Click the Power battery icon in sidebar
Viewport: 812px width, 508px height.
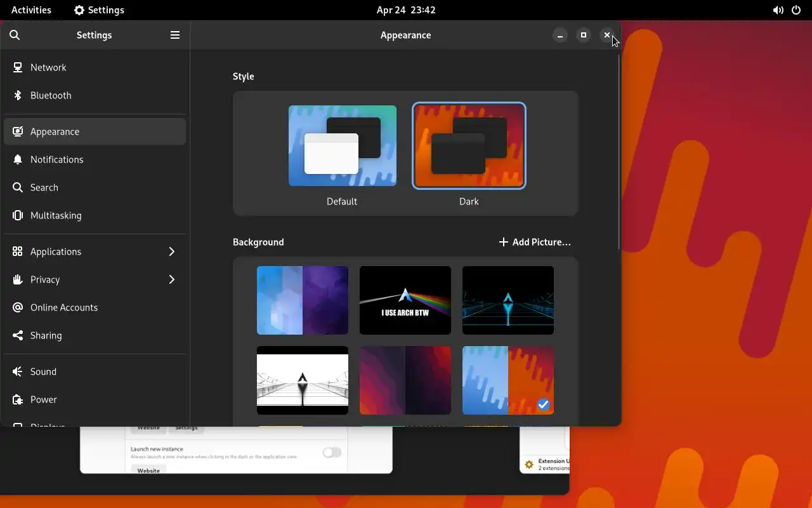click(18, 399)
